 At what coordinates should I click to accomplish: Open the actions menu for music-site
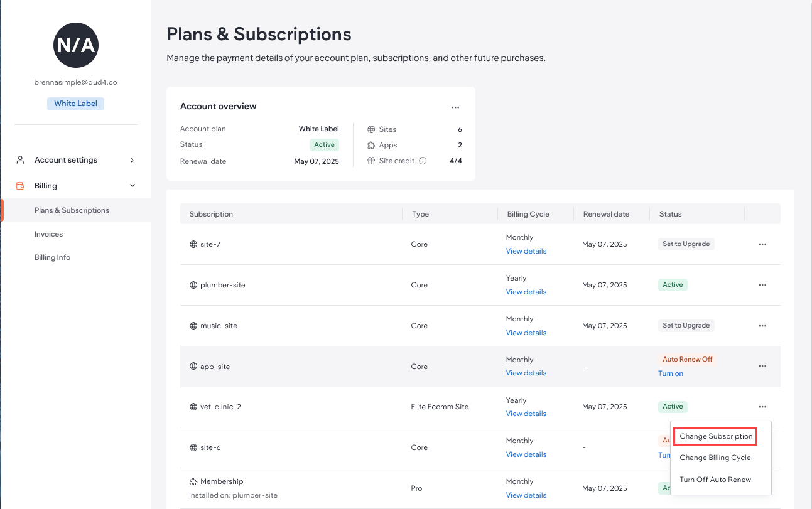(x=762, y=325)
